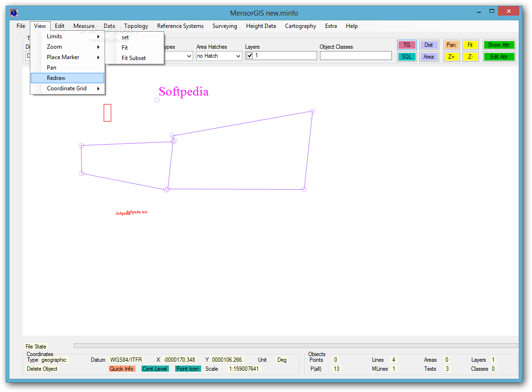Open the Reference Systems menu
532x392 pixels.
click(x=180, y=26)
